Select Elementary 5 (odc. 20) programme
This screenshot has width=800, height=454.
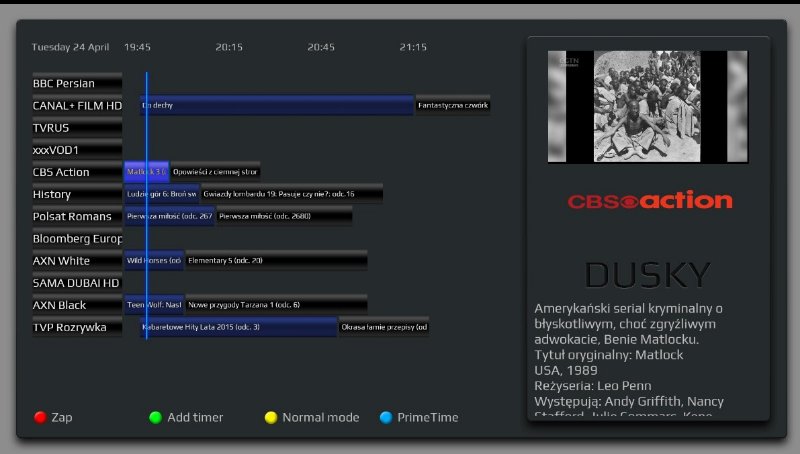(x=275, y=261)
